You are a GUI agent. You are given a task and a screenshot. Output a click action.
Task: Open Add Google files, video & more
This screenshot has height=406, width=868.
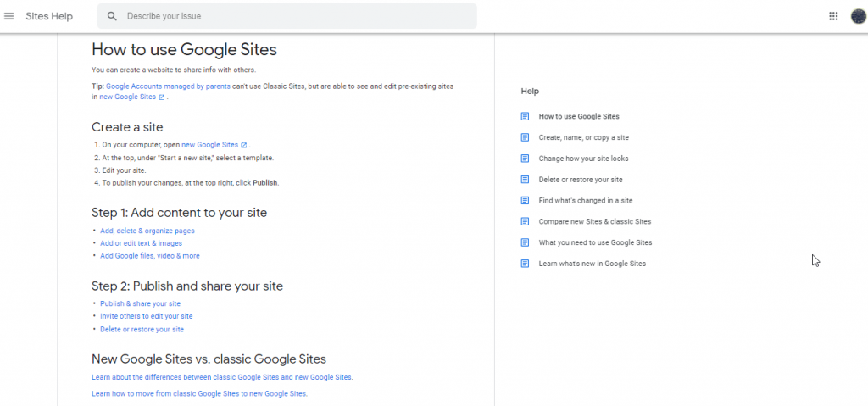[x=150, y=256]
